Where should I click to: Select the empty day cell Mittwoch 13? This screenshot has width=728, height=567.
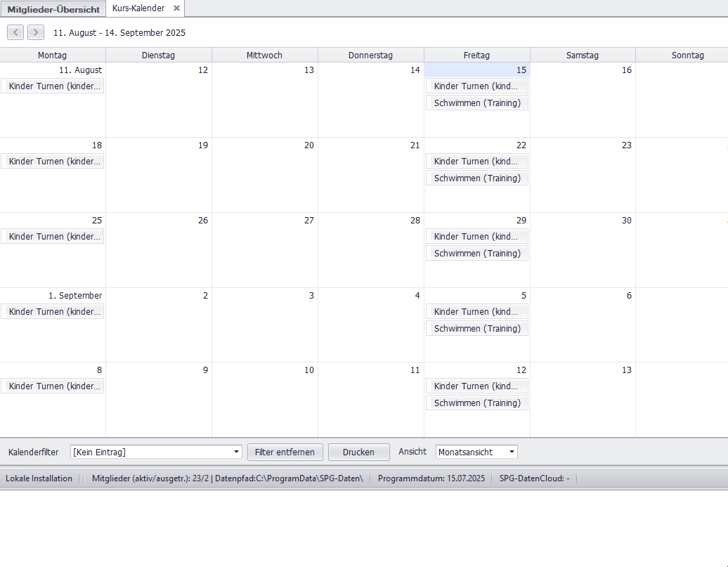(265, 105)
